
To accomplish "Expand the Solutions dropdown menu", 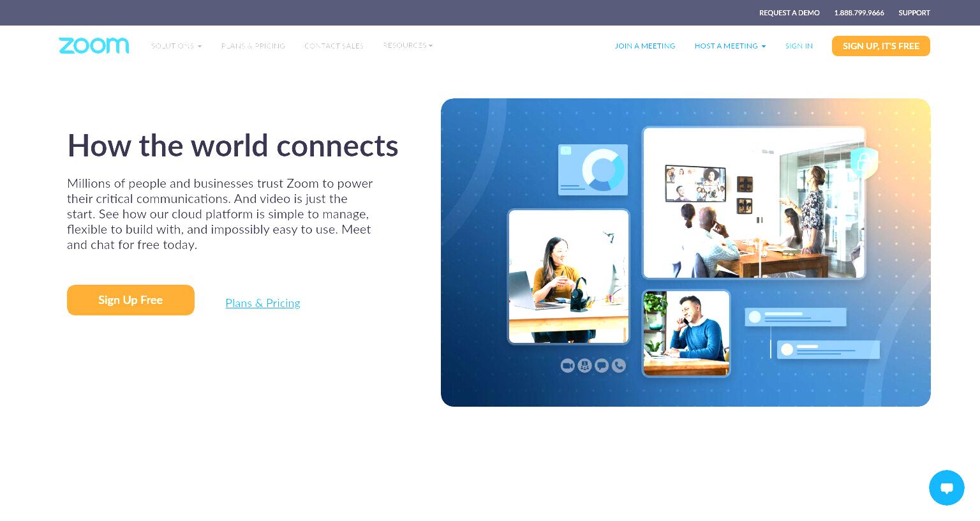I will point(176,46).
